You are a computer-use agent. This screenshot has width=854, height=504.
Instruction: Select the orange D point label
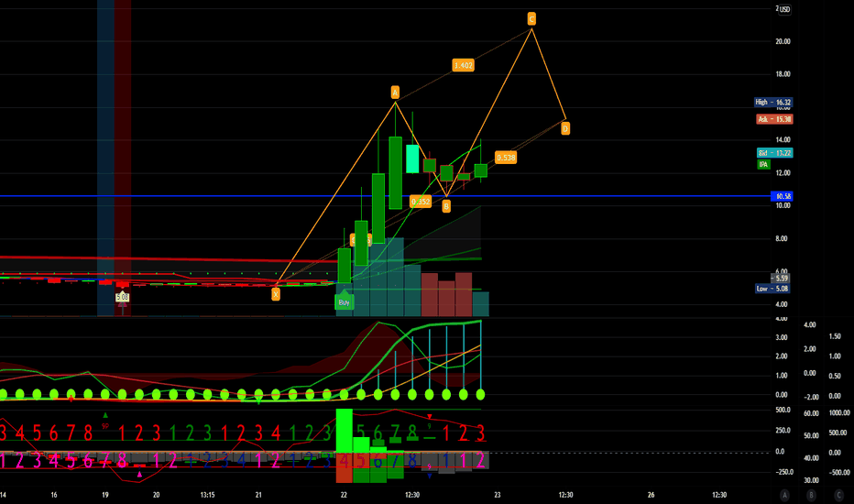(x=565, y=128)
